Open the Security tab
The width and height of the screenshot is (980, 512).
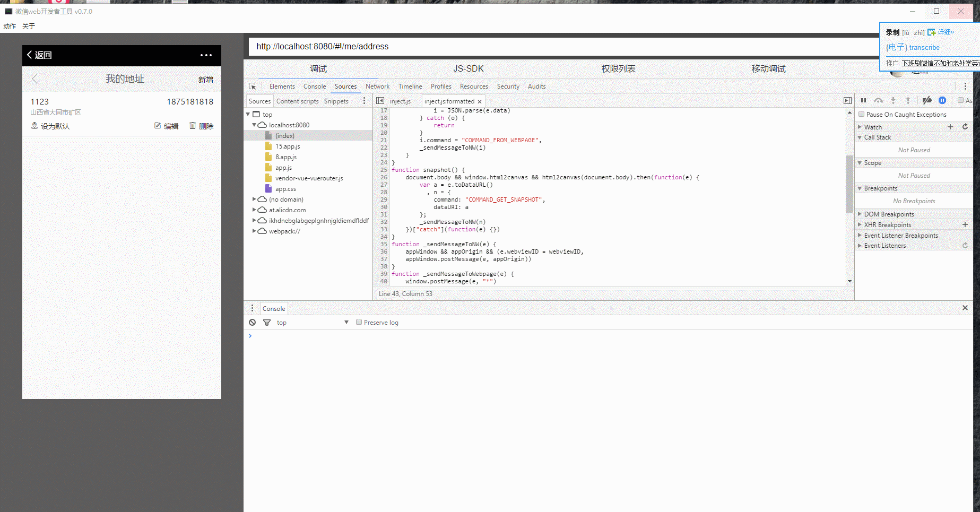click(x=508, y=86)
